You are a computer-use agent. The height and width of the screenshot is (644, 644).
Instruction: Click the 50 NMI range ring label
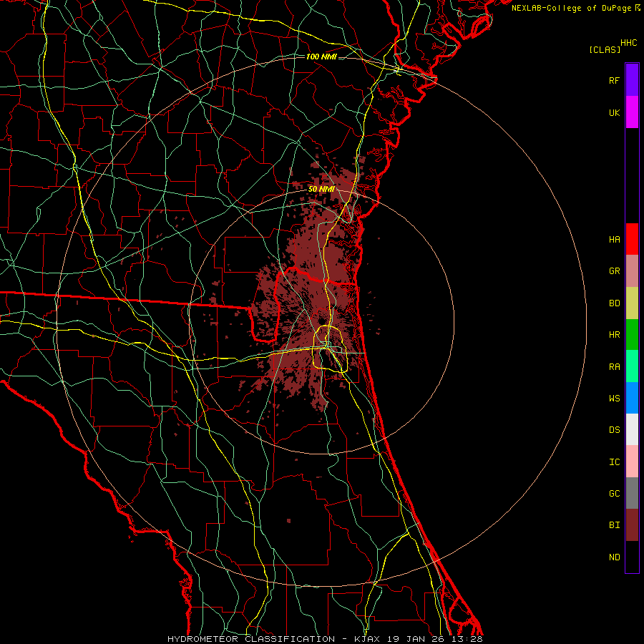coord(321,189)
